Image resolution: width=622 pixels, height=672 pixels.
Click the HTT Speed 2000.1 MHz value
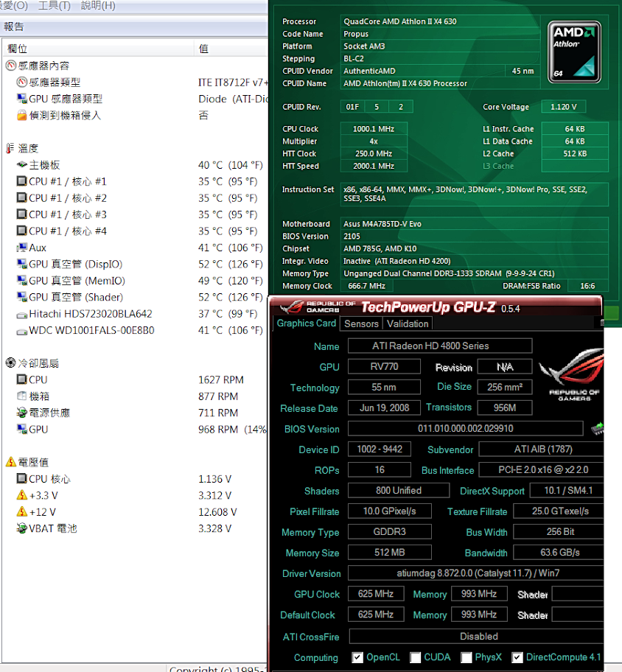pos(374,166)
